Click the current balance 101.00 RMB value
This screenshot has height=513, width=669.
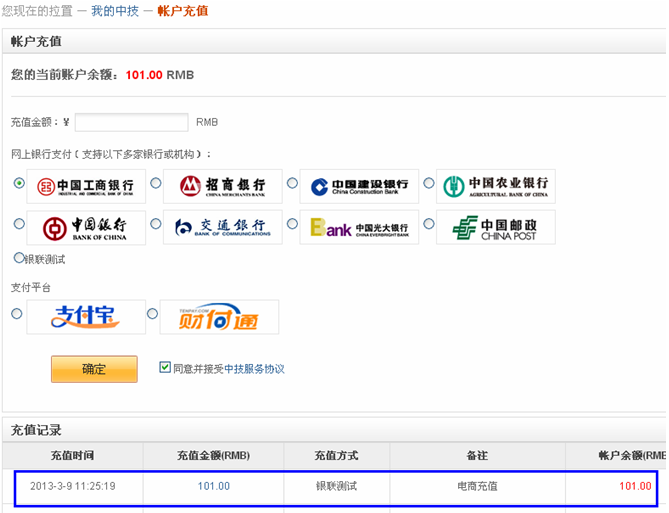point(160,75)
